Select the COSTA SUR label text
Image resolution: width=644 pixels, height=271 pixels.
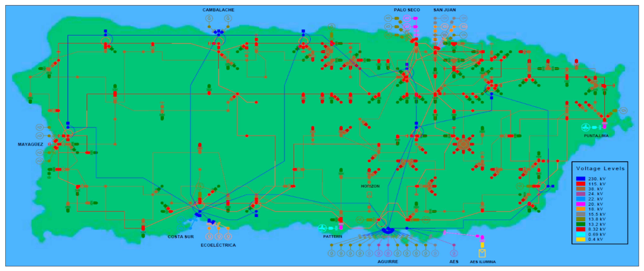pyautogui.click(x=180, y=237)
